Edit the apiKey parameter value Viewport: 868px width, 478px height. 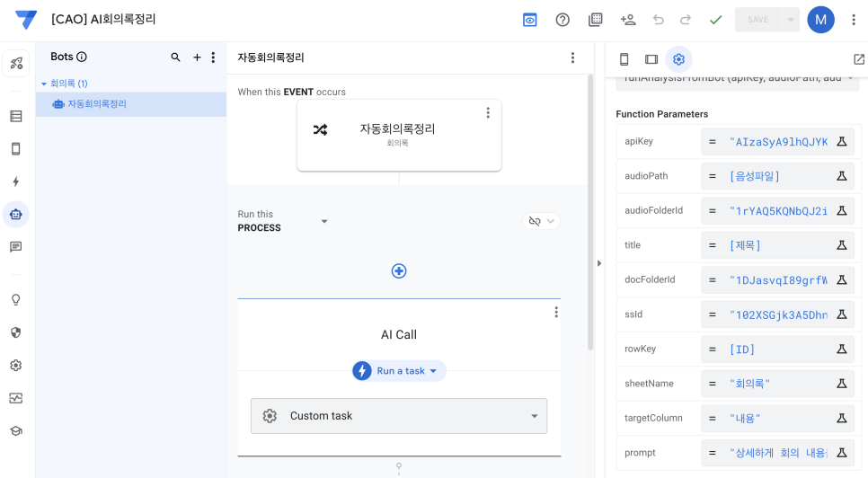(x=778, y=142)
